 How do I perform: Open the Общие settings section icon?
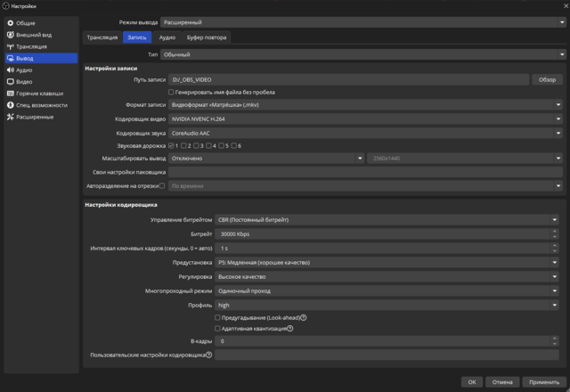(x=10, y=23)
